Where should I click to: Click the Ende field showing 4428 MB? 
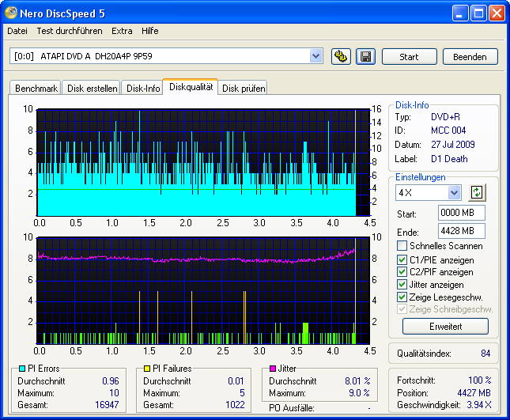[462, 231]
